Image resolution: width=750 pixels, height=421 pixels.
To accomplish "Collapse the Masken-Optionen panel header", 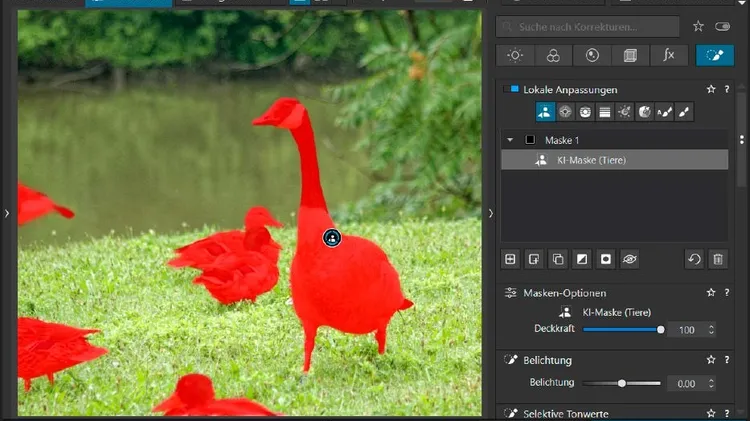I will click(564, 293).
